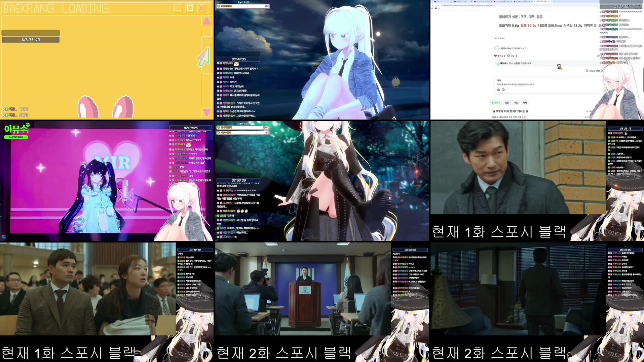
Task: Click the share icon right of the post reactions
Action: click(598, 56)
